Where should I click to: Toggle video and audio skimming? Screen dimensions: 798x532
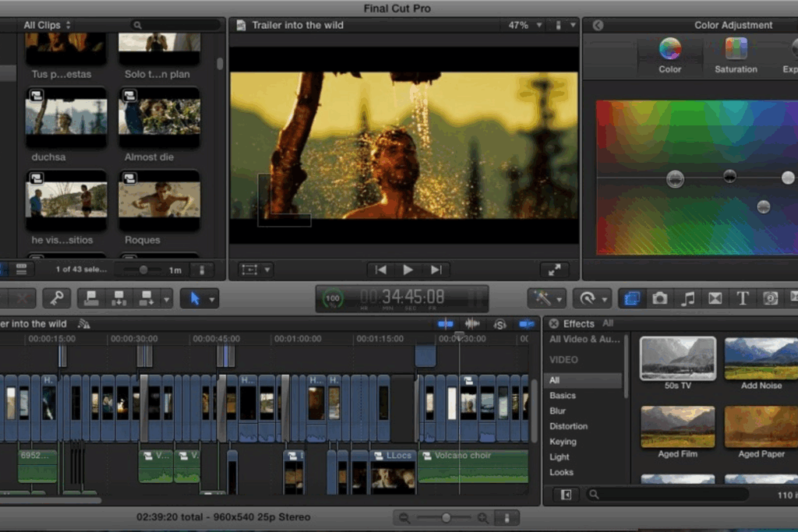445,323
